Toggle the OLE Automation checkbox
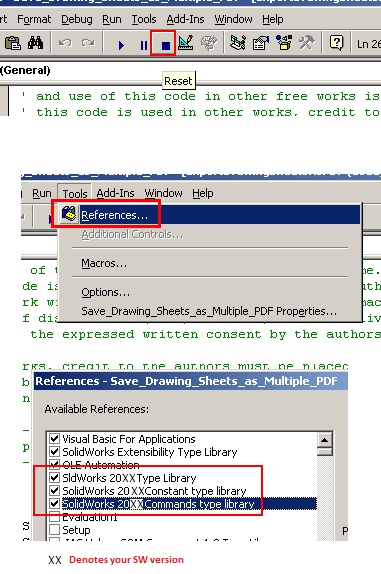Image resolution: width=381 pixels, height=574 pixels. click(54, 464)
